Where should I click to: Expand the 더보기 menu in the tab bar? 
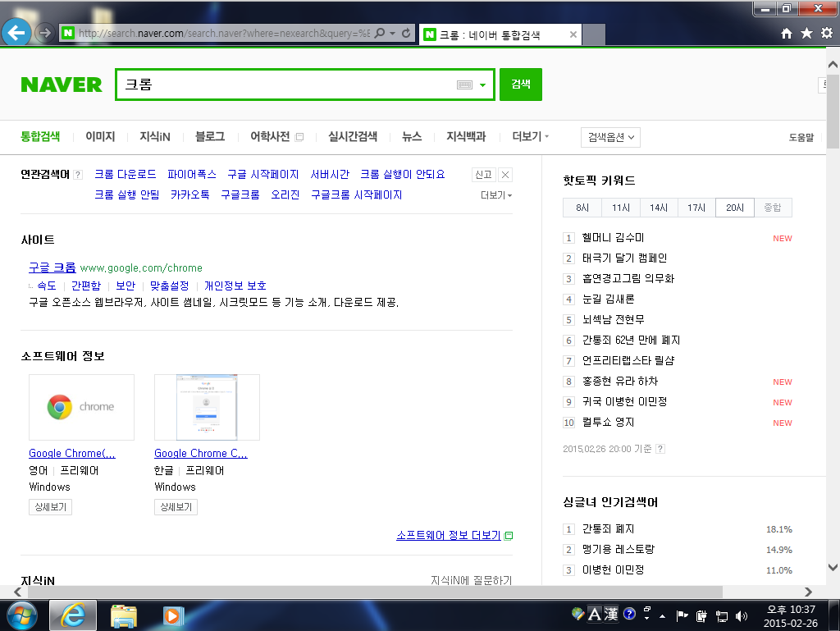531,136
